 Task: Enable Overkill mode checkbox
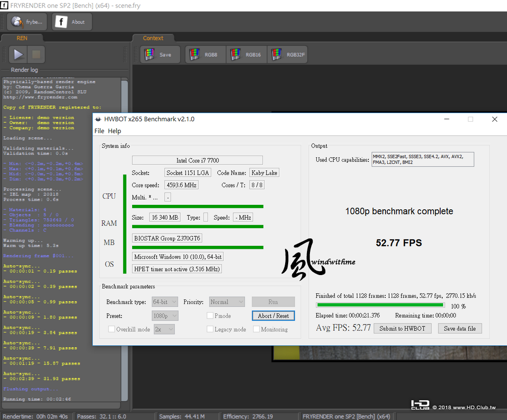pyautogui.click(x=111, y=329)
